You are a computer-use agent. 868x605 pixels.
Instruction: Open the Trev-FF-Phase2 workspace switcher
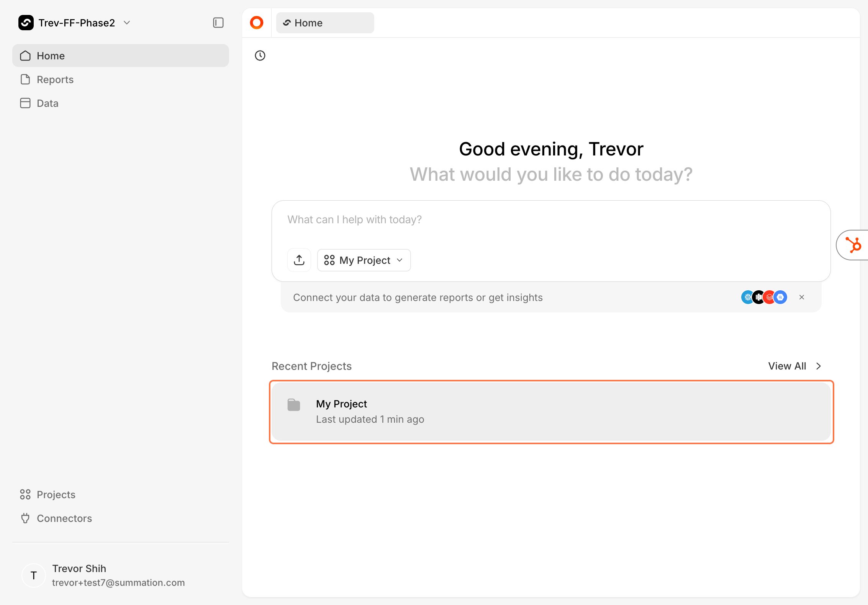75,23
